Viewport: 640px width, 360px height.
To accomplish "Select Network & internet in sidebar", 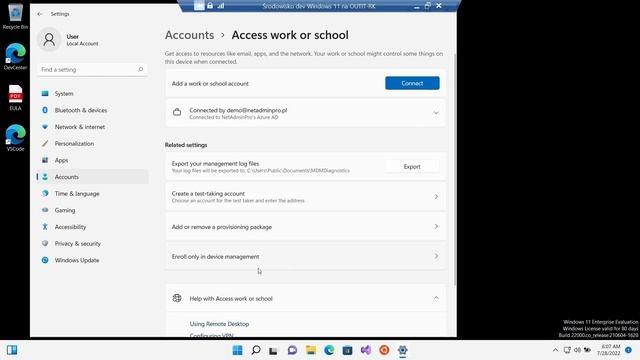I will pos(93,127).
